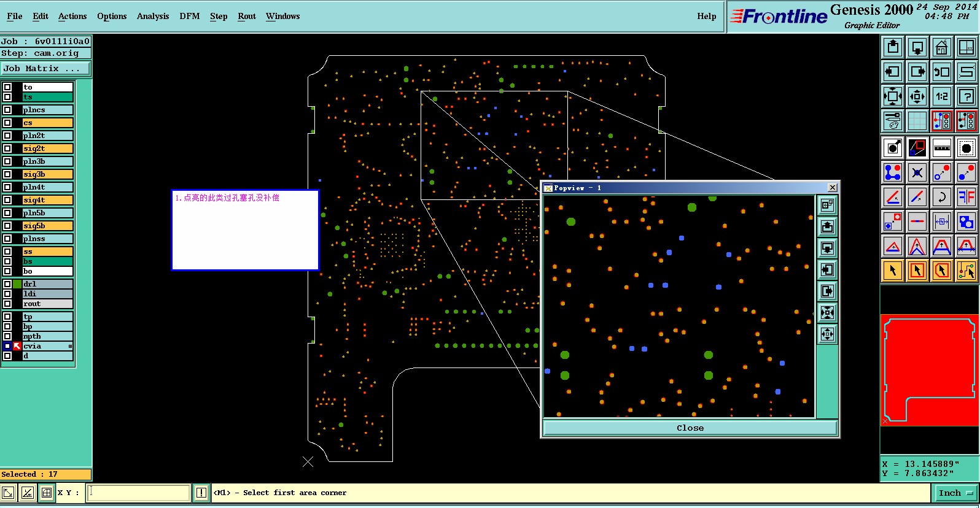The height and width of the screenshot is (508, 980).
Task: Click the pan down arrow icon
Action: pos(917,47)
